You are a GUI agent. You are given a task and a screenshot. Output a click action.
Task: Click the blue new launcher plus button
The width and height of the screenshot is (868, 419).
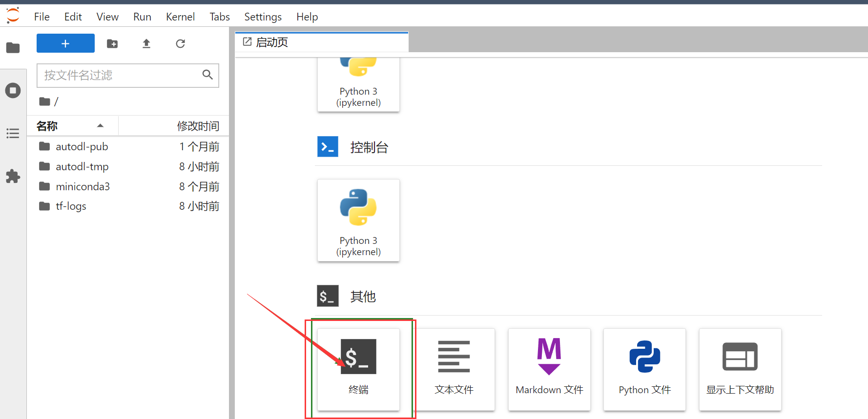(x=65, y=43)
